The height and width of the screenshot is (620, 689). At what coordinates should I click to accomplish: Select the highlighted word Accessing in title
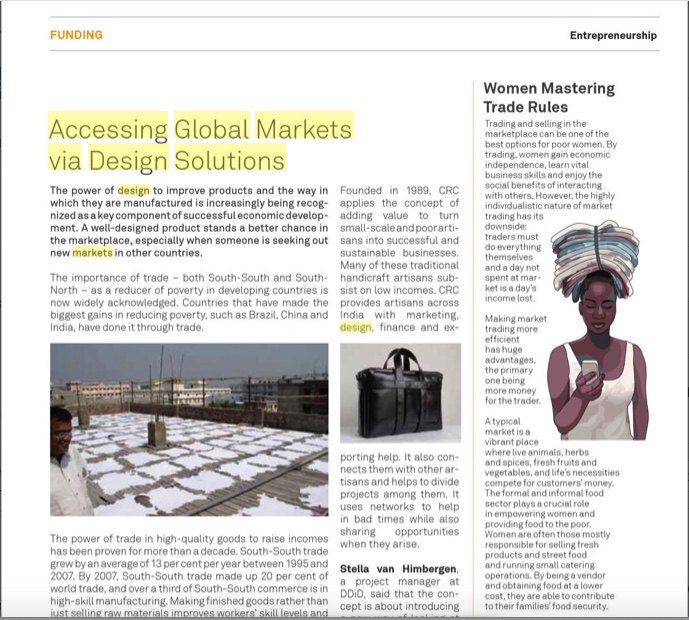pyautogui.click(x=108, y=129)
